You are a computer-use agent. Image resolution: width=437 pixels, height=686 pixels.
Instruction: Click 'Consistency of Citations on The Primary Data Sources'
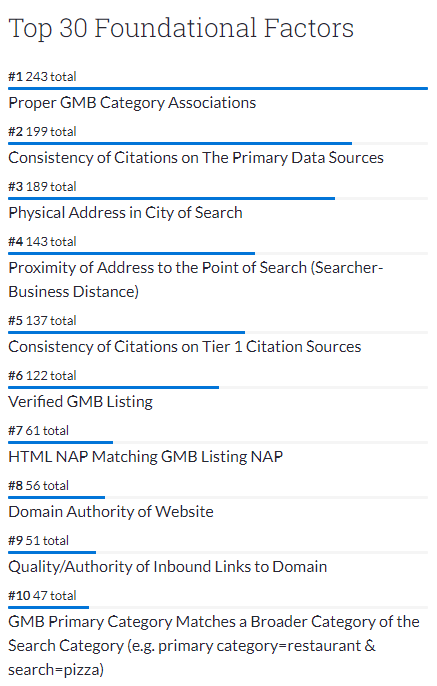[196, 158]
